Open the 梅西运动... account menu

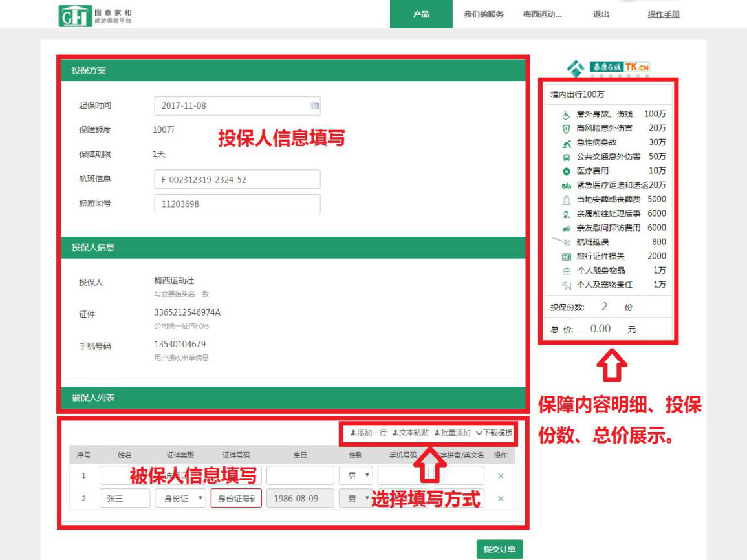point(542,14)
